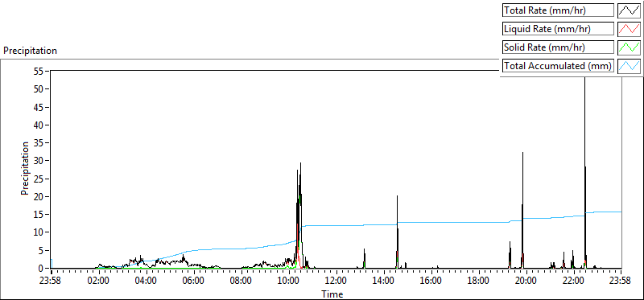Click the 16:00 time axis label

point(431,282)
